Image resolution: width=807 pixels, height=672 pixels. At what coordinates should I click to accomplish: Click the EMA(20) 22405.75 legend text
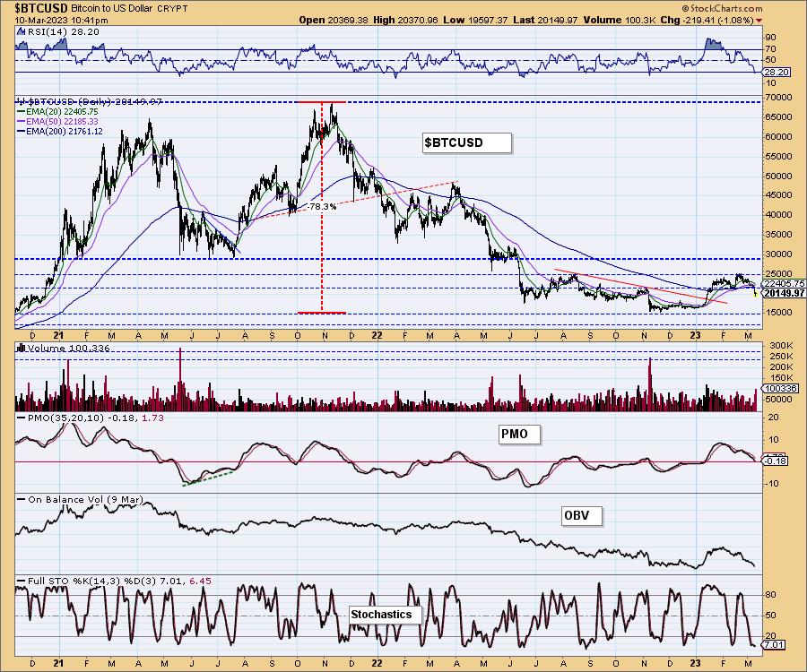tap(62, 112)
